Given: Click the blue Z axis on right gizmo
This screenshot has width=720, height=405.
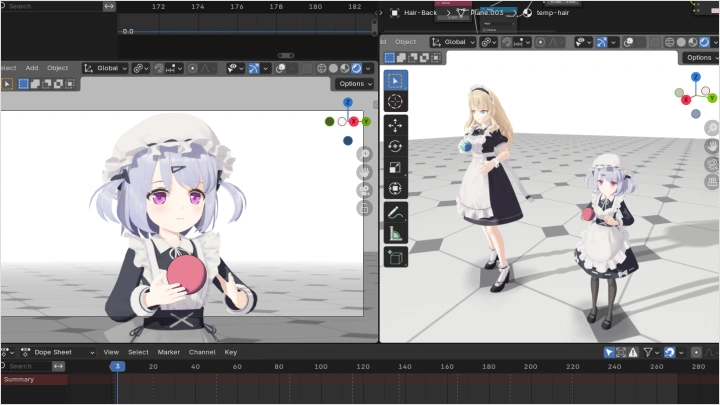Looking at the screenshot, I should pyautogui.click(x=697, y=76).
